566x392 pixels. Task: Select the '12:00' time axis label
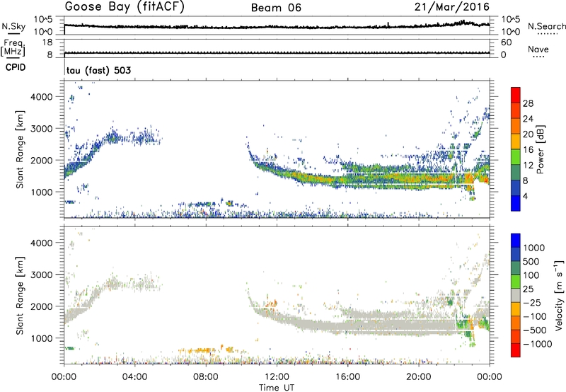277,377
